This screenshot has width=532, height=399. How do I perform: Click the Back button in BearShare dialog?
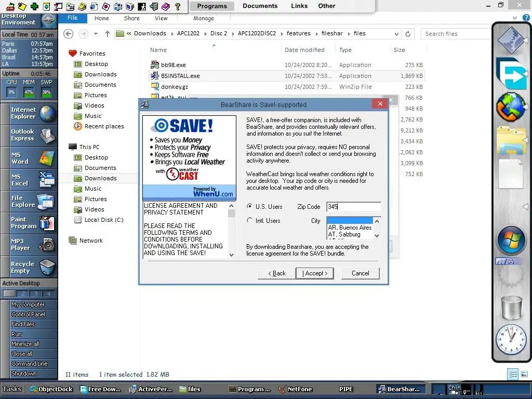[276, 273]
